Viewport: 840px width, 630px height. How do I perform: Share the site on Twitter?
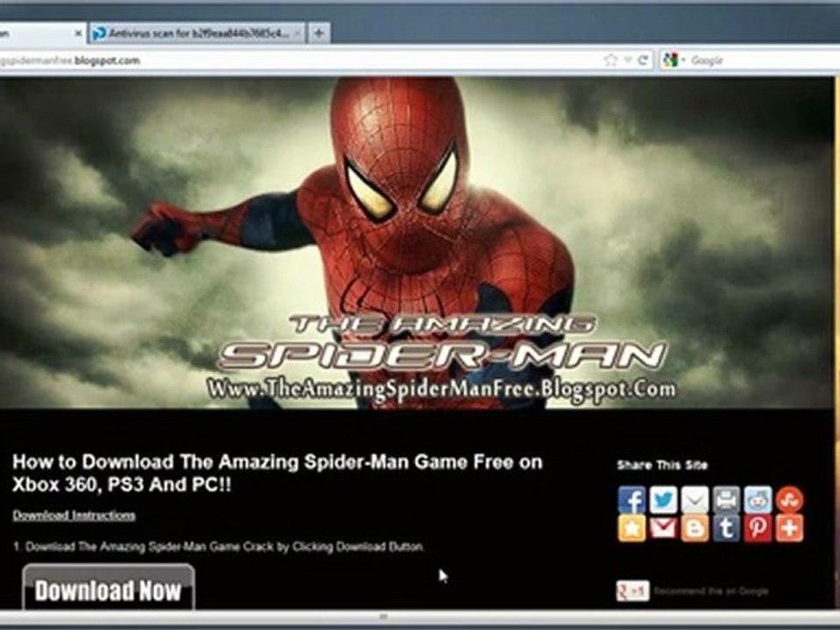tap(663, 500)
